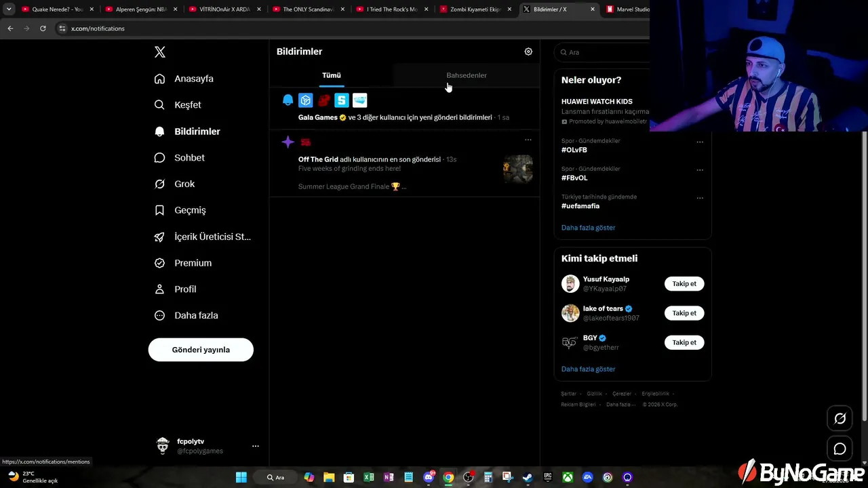Open Discord from the taskbar
Screen dimensions: 868x488
pyautogui.click(x=429, y=477)
